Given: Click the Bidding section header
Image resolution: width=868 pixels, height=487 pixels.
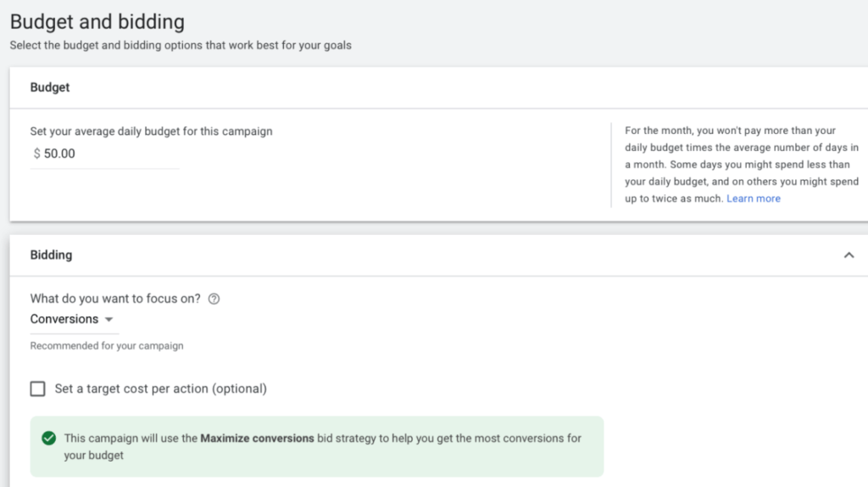Looking at the screenshot, I should pos(51,255).
